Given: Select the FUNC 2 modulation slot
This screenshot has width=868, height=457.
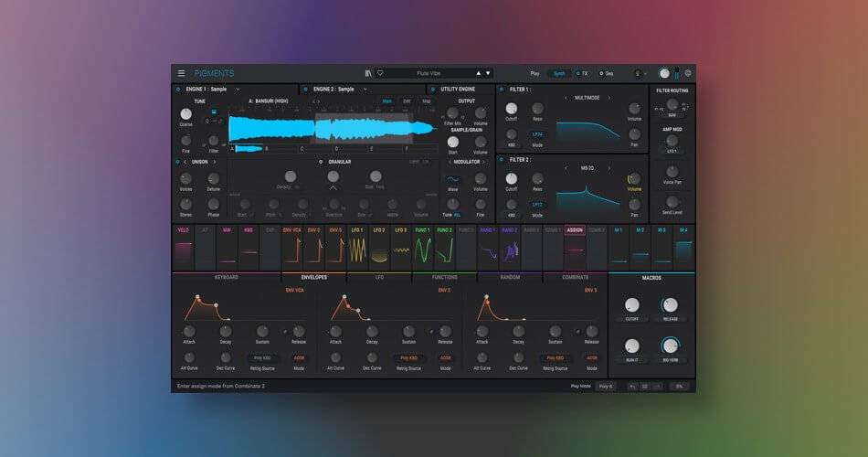Looking at the screenshot, I should click(x=445, y=248).
